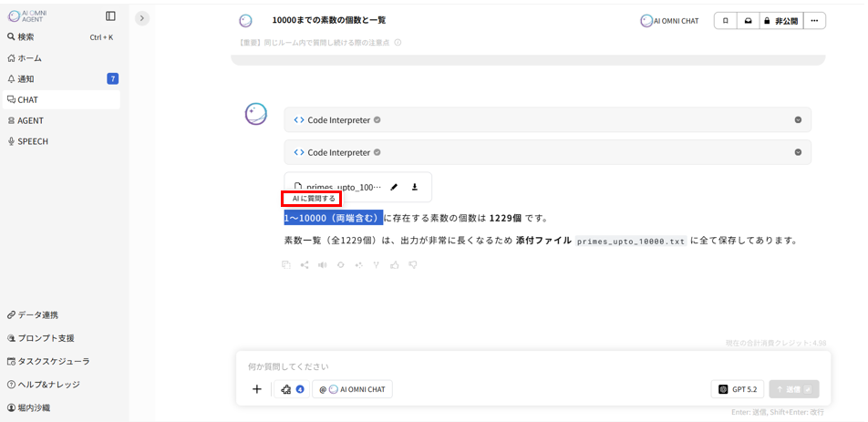The image size is (868, 422).
Task: Open AGENT in the sidebar
Action: pyautogui.click(x=61, y=120)
